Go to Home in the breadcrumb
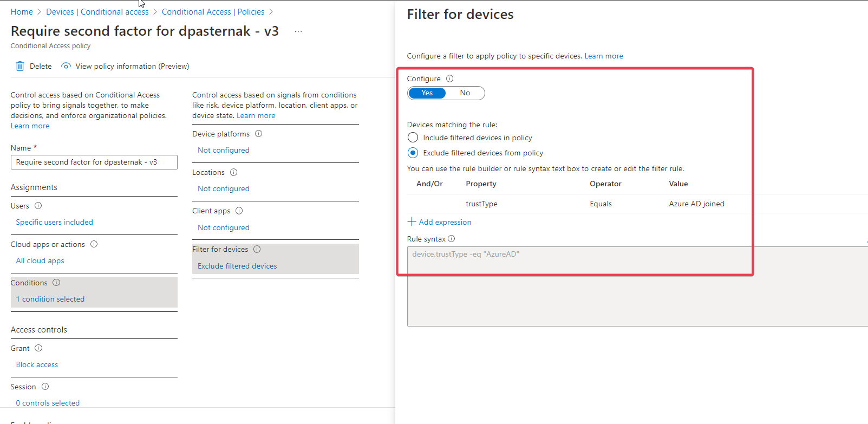The height and width of the screenshot is (424, 868). 22,12
